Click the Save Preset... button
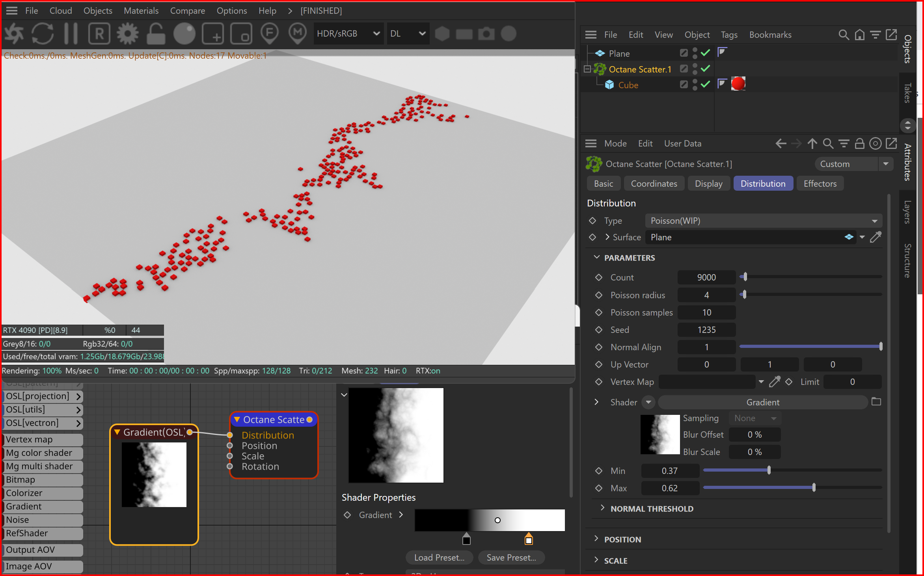 [511, 557]
